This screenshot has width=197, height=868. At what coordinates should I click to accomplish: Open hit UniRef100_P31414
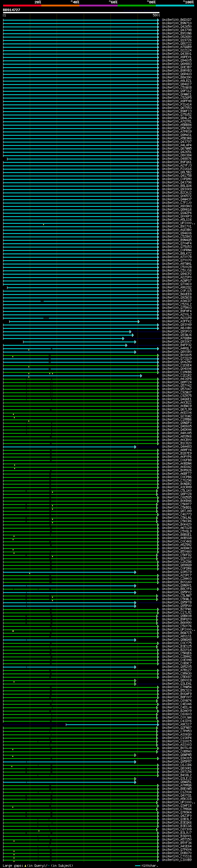[x=177, y=104]
